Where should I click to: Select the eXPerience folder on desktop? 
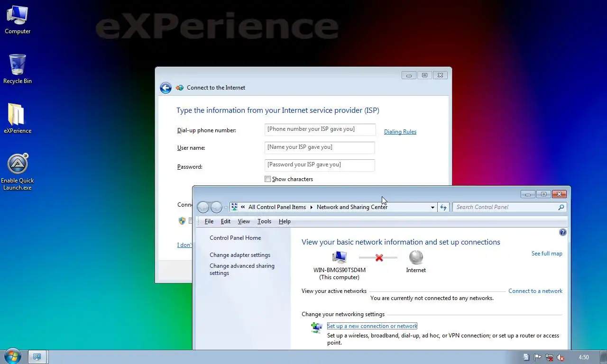point(18,118)
